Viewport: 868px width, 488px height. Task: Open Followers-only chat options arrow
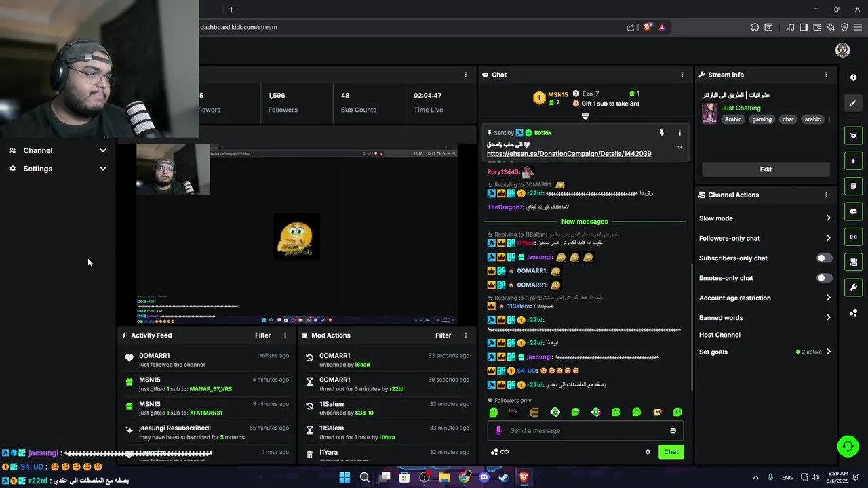point(828,238)
